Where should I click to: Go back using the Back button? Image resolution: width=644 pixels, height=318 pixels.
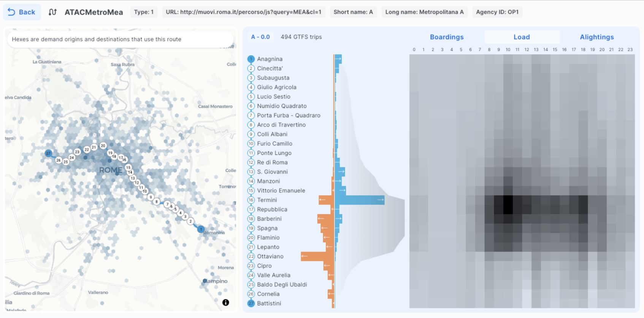pyautogui.click(x=22, y=12)
